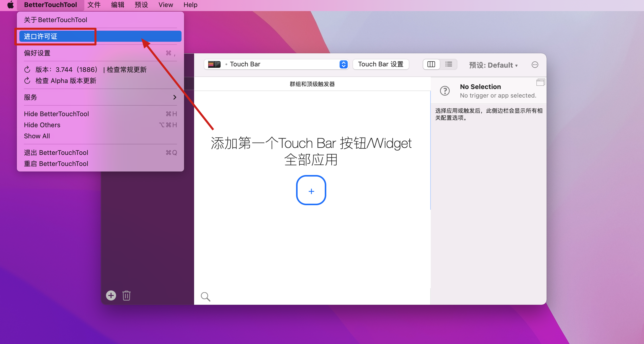Expand the 预设: Default preset menu
This screenshot has height=344, width=644.
(493, 65)
